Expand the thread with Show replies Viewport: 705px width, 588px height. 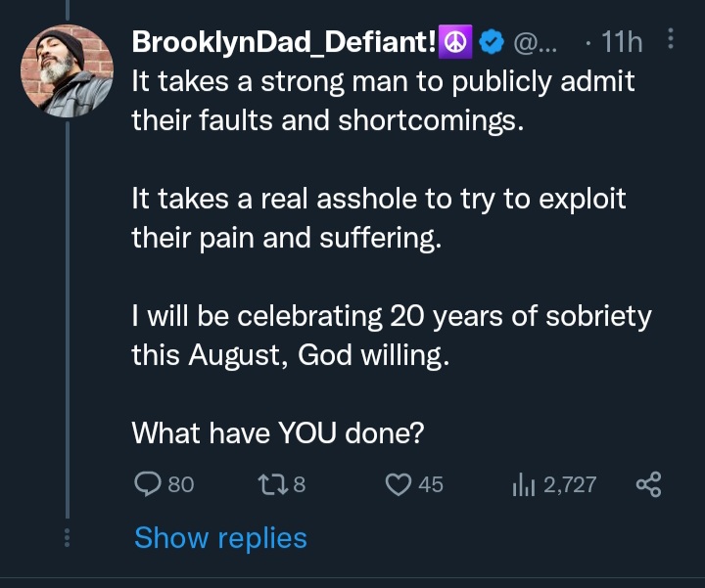click(x=220, y=538)
